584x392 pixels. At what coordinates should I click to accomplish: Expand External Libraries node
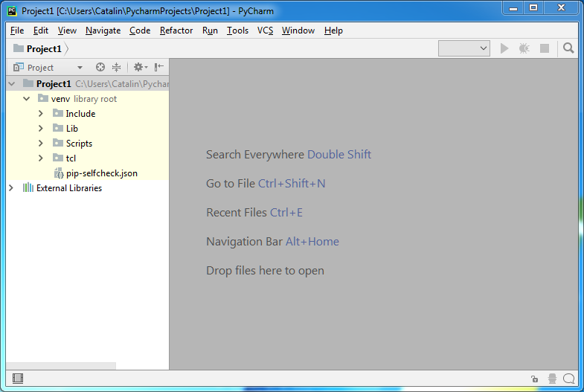11,188
